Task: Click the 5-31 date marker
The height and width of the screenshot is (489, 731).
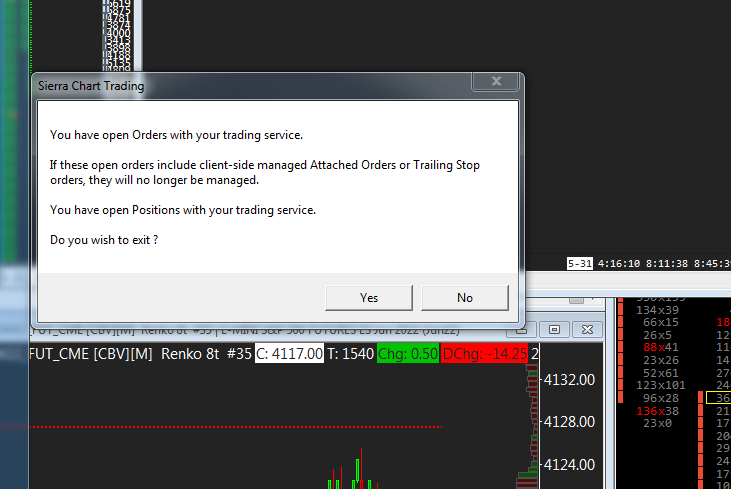Action: click(x=579, y=264)
